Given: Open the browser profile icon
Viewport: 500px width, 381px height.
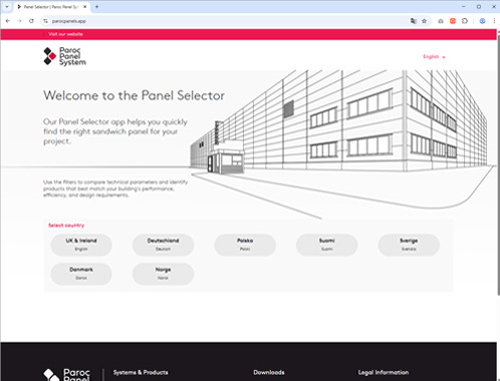Looking at the screenshot, I should click(x=482, y=21).
